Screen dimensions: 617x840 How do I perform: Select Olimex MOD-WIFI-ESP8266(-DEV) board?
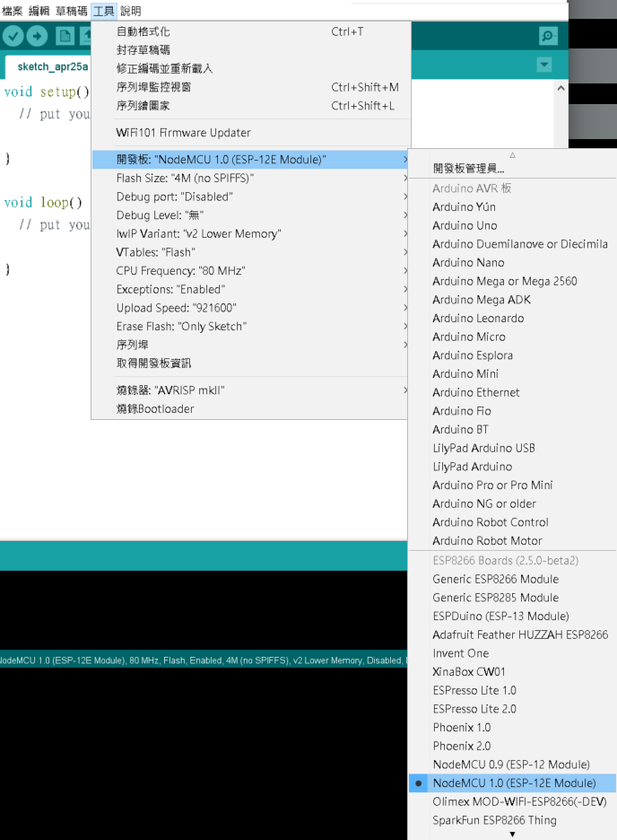[512, 801]
